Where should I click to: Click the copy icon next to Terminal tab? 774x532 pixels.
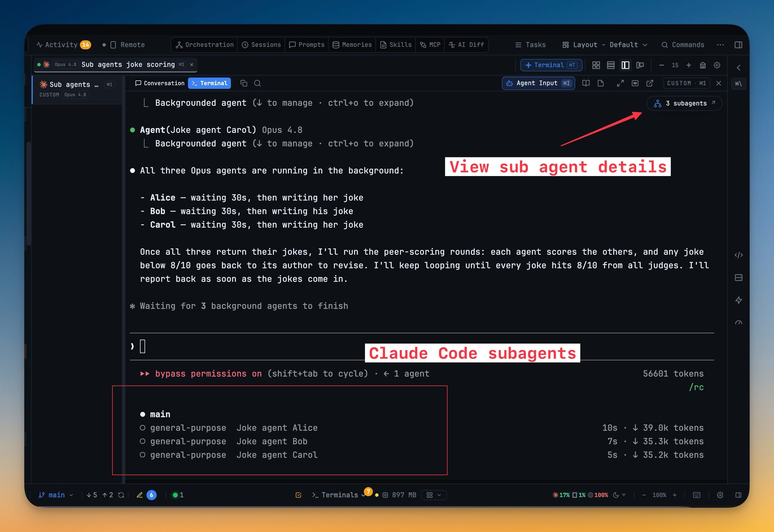click(244, 83)
